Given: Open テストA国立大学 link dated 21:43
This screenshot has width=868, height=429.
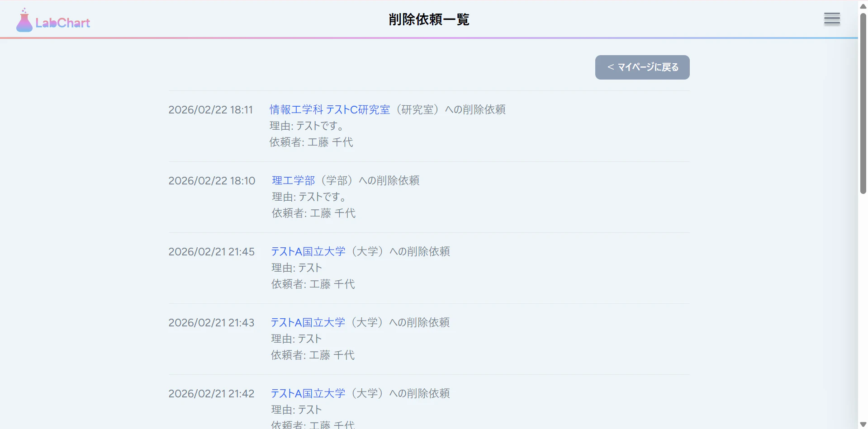Looking at the screenshot, I should coord(308,323).
